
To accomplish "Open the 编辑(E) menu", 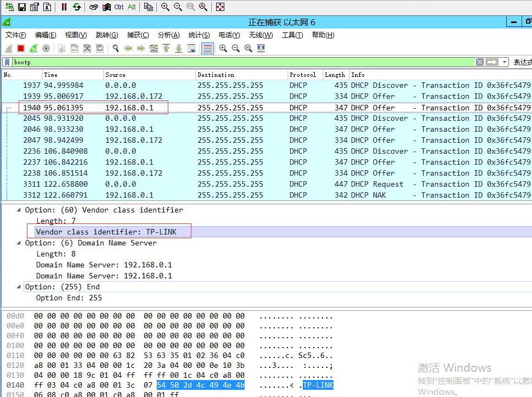I will (46, 35).
